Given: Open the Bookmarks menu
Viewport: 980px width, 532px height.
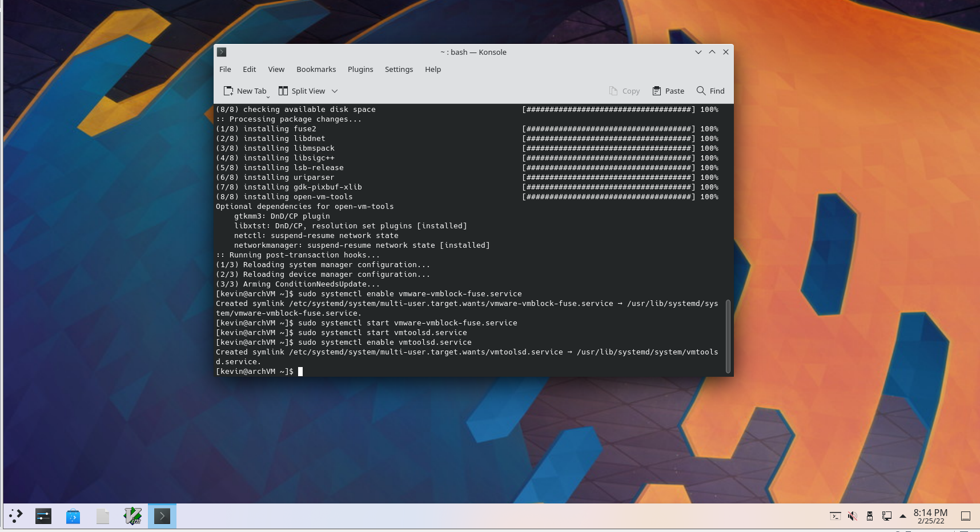Looking at the screenshot, I should click(x=316, y=69).
